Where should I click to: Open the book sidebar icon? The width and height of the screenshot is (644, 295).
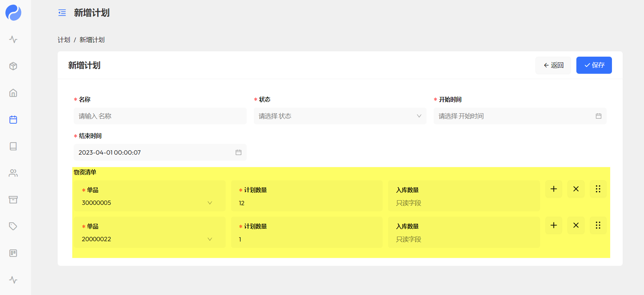click(13, 146)
